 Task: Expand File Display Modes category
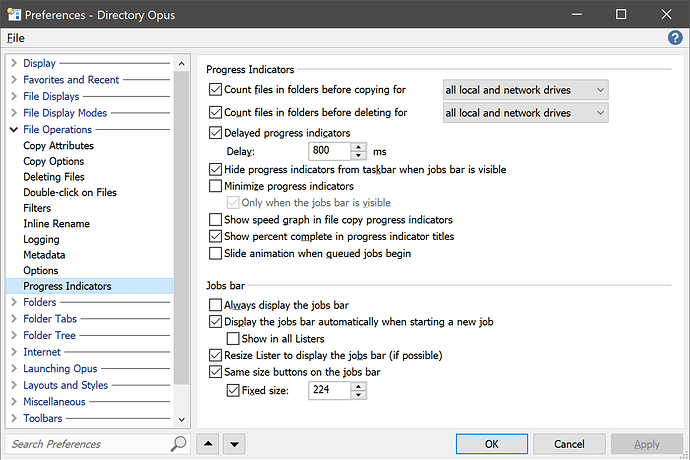[14, 113]
